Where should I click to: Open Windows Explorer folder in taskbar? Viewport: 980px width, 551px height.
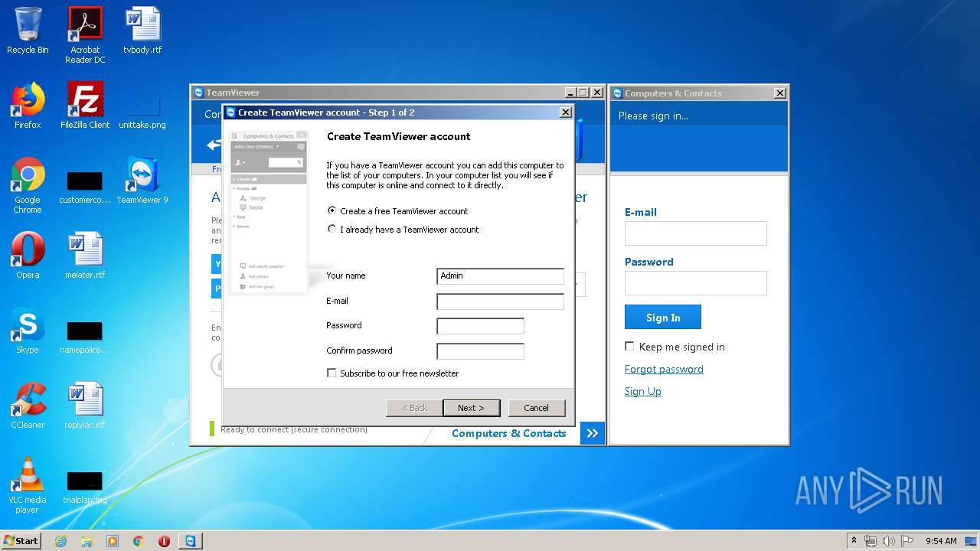point(87,541)
